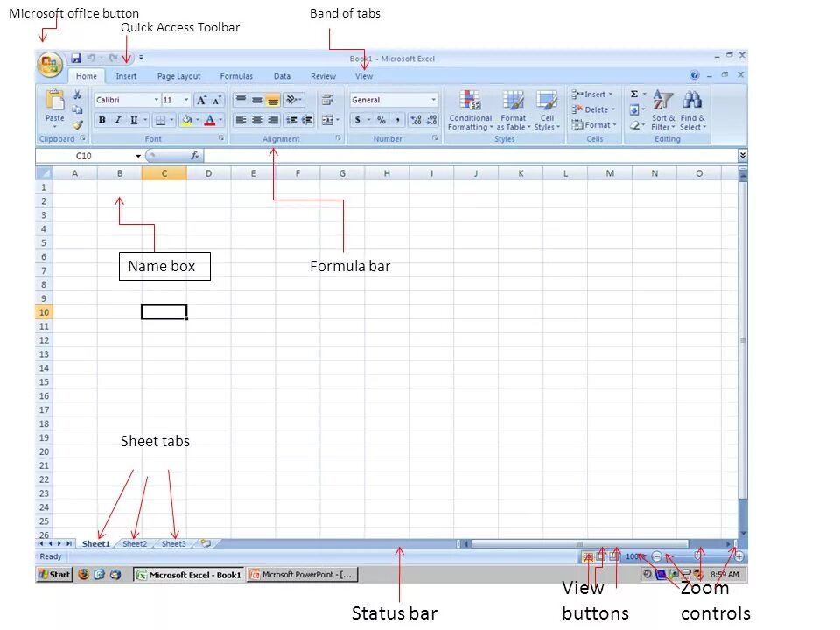
Task: Open the text Orientation button
Action: pos(292,100)
